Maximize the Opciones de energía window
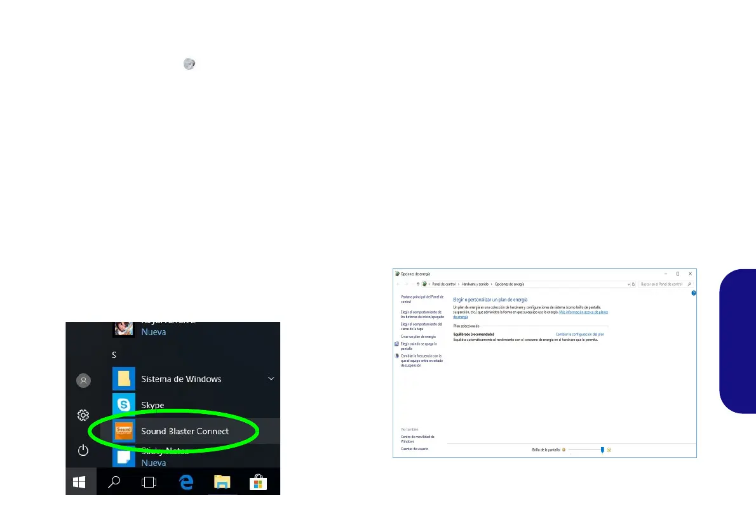The image size is (756, 532). [x=678, y=274]
